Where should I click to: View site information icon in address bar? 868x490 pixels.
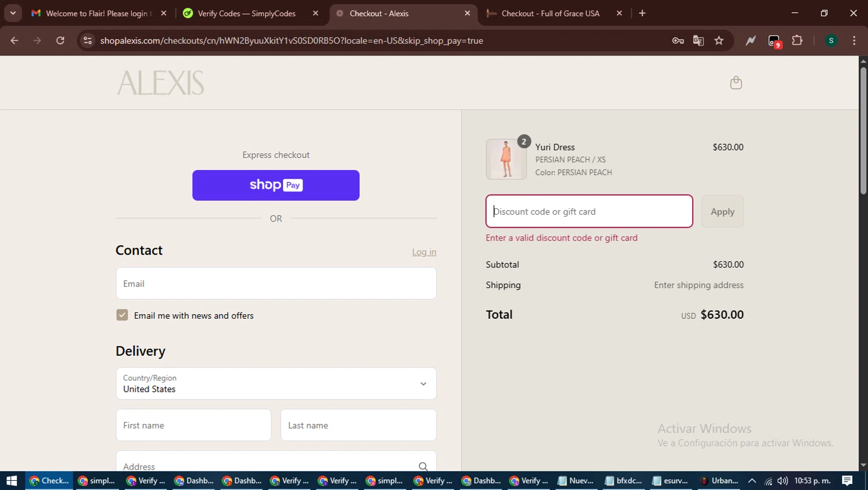coord(87,40)
